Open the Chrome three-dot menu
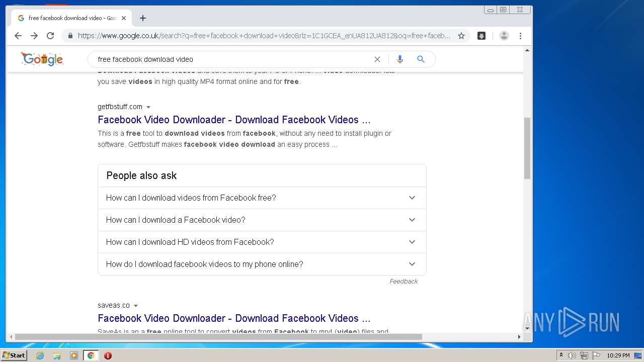 (x=520, y=36)
